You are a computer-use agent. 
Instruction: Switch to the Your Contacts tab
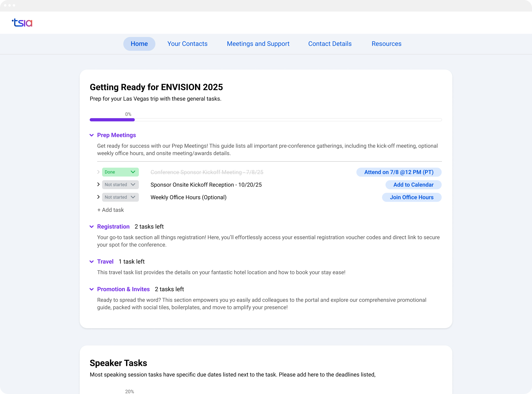coord(187,44)
